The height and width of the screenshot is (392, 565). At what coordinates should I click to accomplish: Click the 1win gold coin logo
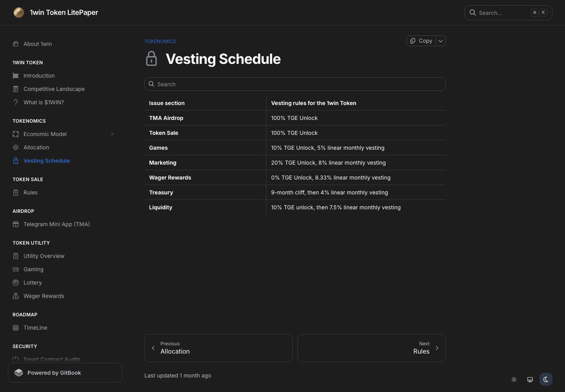pos(19,13)
